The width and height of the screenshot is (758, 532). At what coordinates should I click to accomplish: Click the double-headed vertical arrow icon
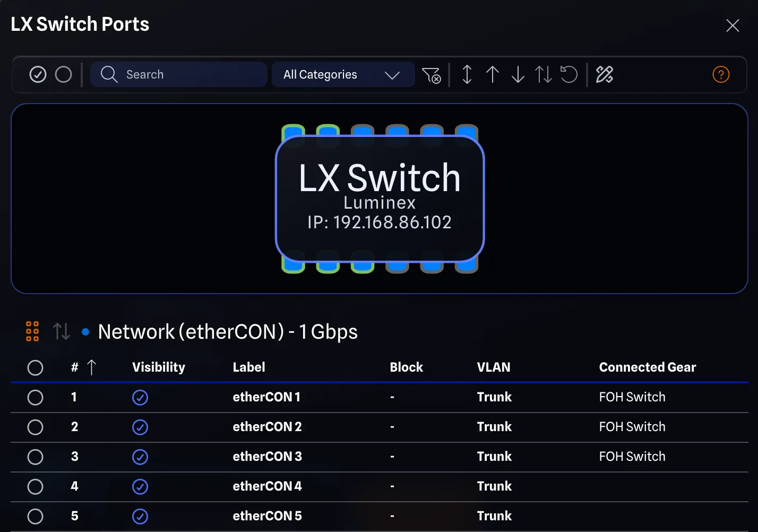pyautogui.click(x=467, y=74)
